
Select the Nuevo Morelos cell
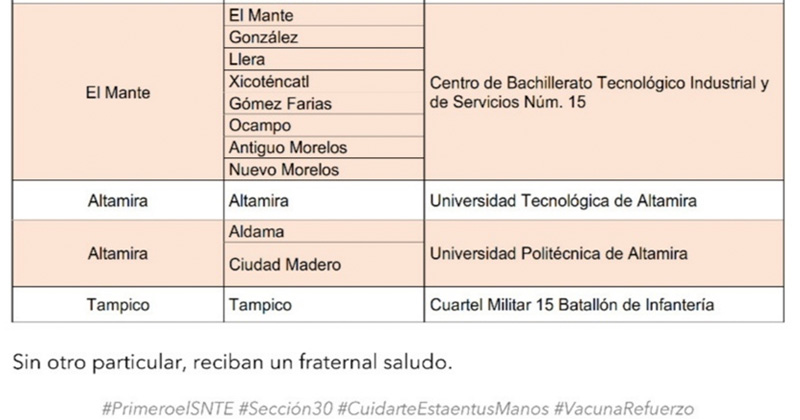(284, 170)
